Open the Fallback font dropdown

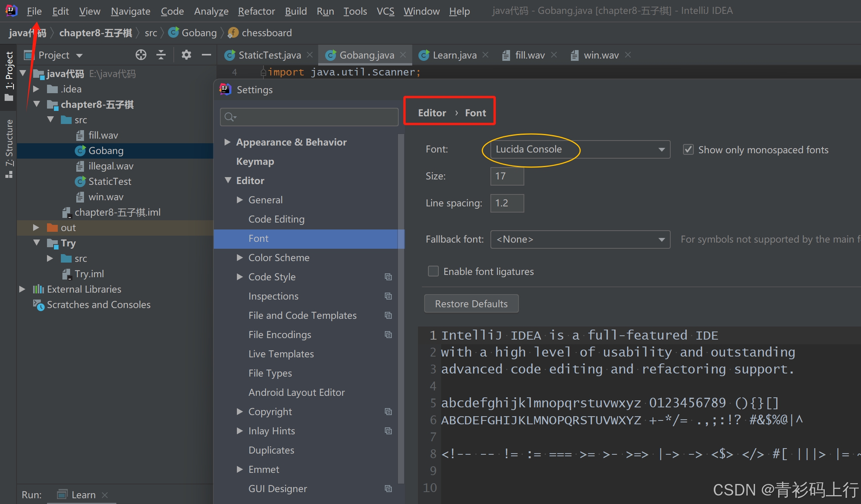click(x=580, y=239)
